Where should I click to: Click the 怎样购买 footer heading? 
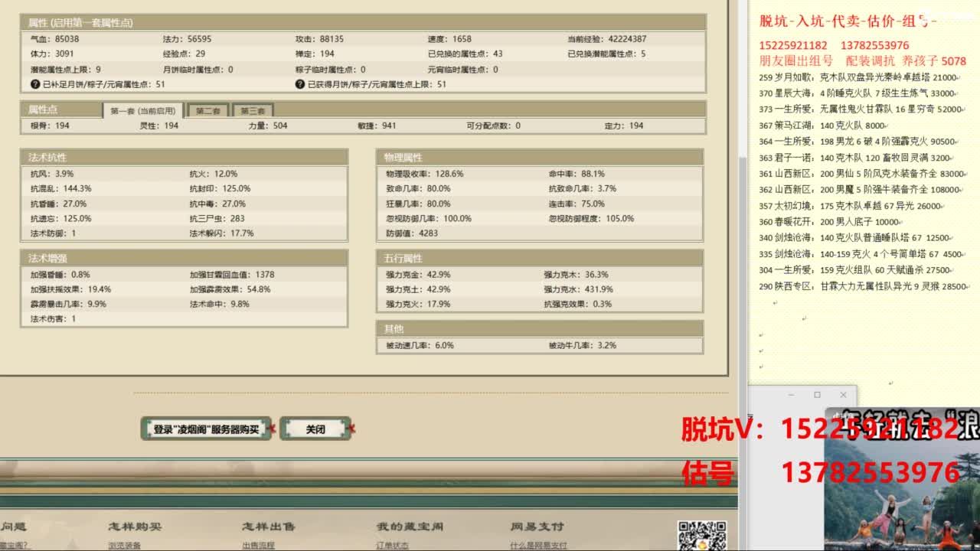click(x=135, y=527)
